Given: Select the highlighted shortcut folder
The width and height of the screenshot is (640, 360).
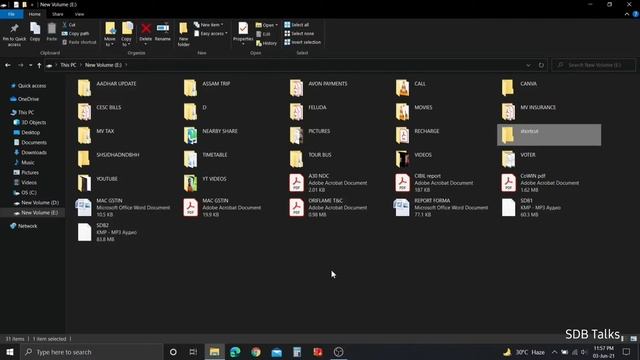Looking at the screenshot, I should (549, 135).
